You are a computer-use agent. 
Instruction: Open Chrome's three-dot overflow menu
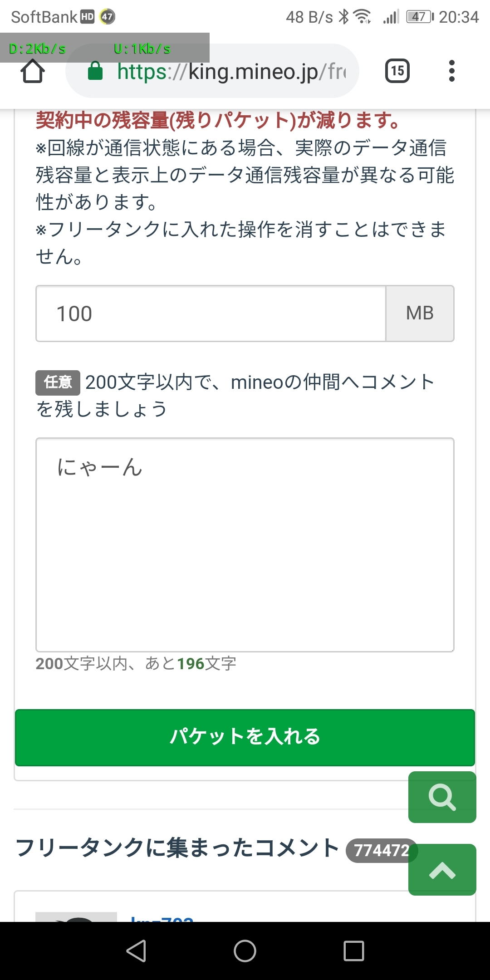[x=451, y=71]
